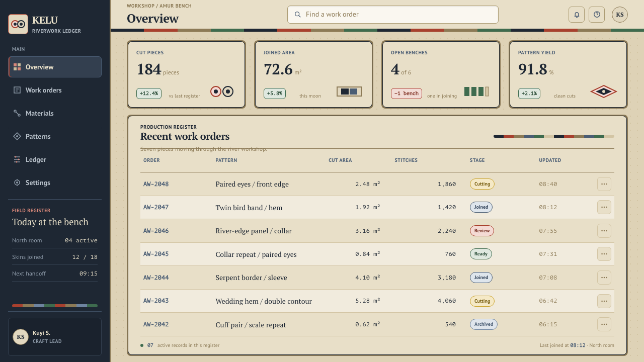The width and height of the screenshot is (644, 362).
Task: Click pattern name Serpent border / sleeve
Action: pyautogui.click(x=252, y=278)
